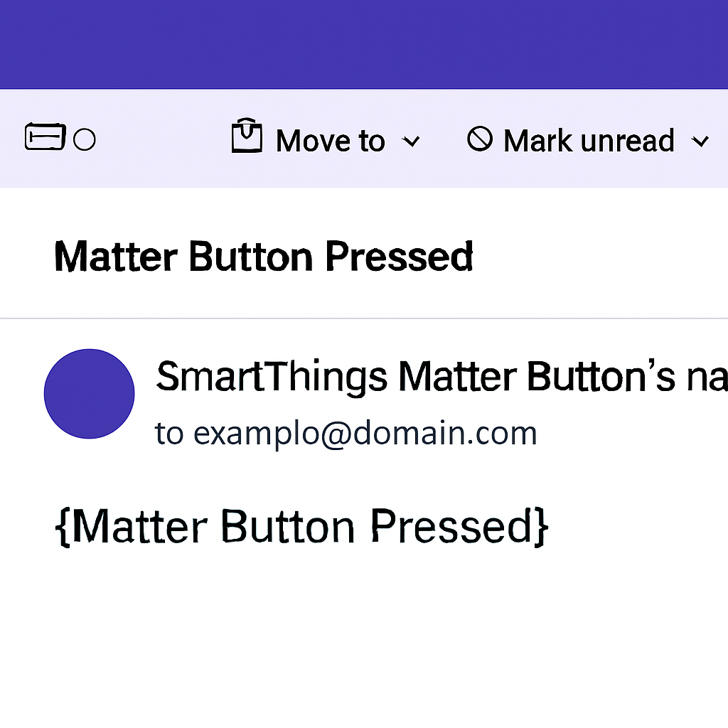This screenshot has height=728, width=728.
Task: Expand the Move to dropdown chevron
Action: tap(411, 141)
